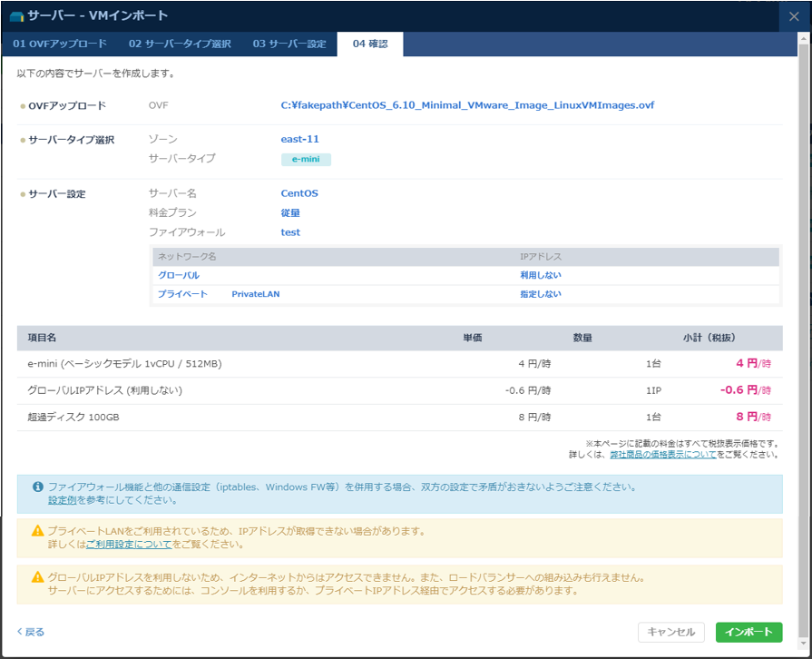Go to the 01 OVFアップロード tab
Viewport: 812px width, 659px height.
(60, 44)
